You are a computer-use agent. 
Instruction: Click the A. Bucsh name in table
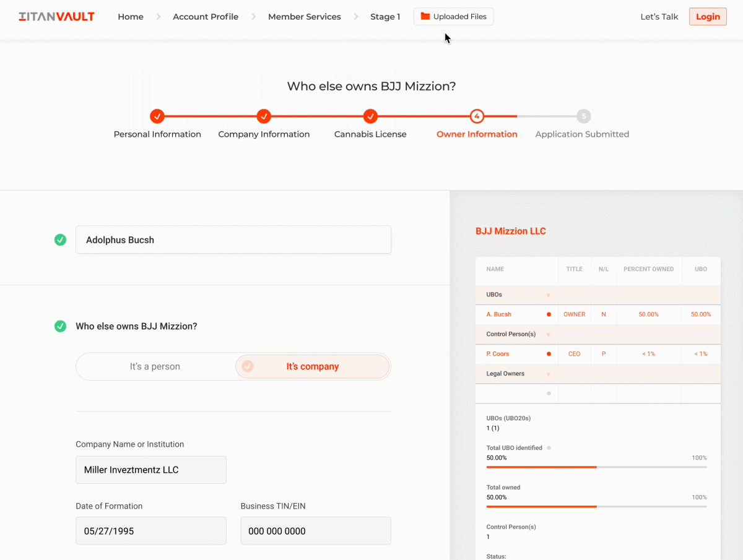pyautogui.click(x=499, y=314)
